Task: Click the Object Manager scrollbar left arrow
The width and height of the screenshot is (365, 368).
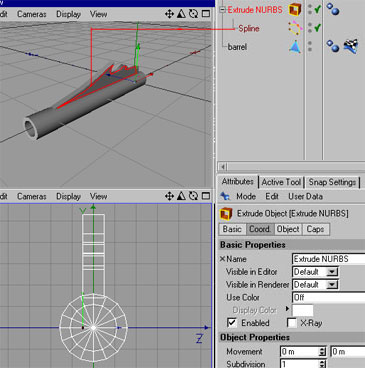Action: point(223,166)
